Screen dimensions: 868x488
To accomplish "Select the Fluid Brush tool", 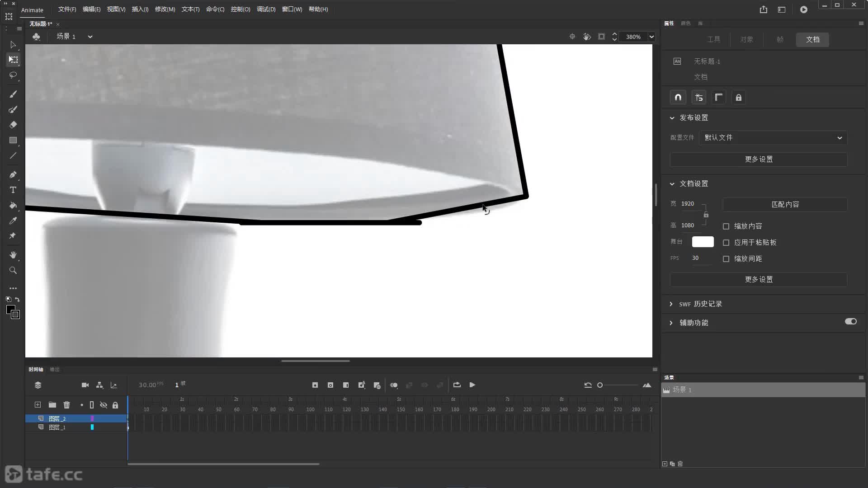I will pos(13,94).
